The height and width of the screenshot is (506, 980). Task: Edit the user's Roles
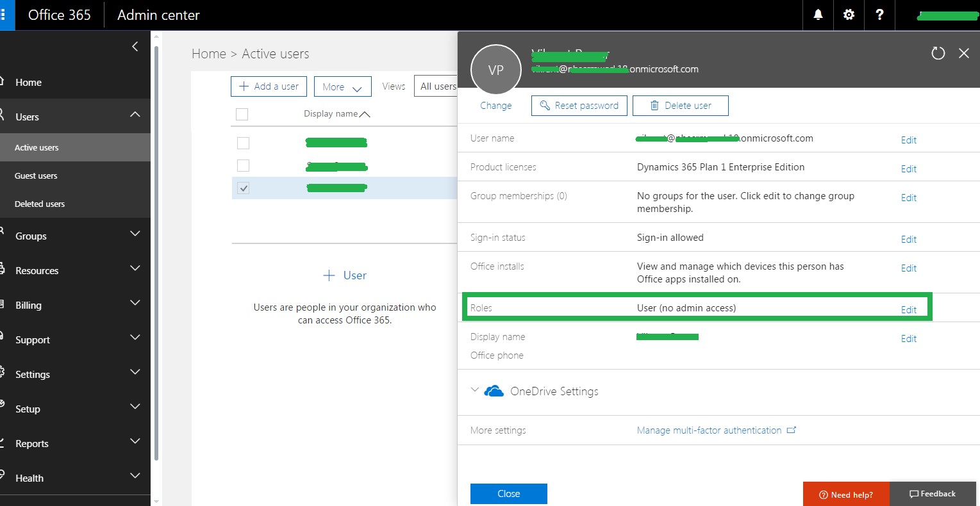[x=909, y=309]
